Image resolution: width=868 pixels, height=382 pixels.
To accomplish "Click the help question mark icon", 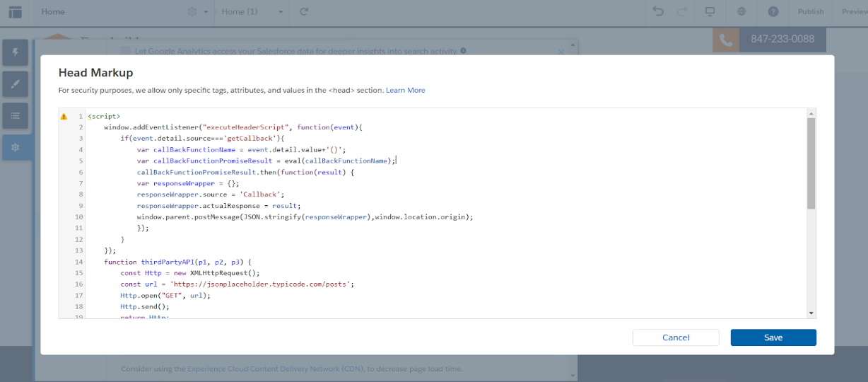I will tap(773, 11).
